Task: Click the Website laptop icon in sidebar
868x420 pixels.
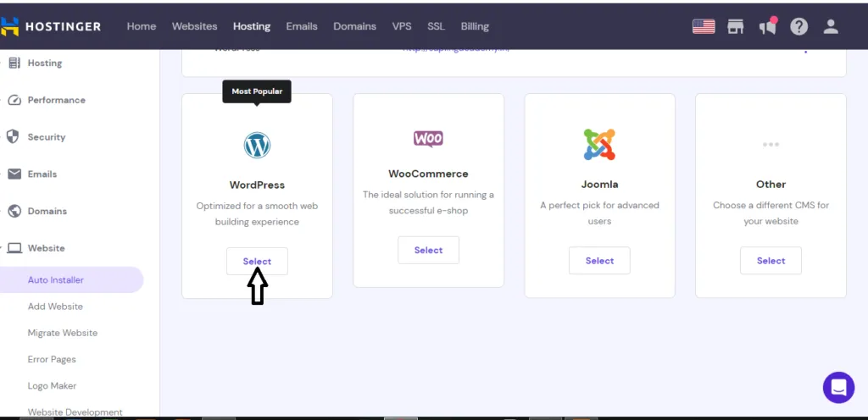Action: coord(14,248)
